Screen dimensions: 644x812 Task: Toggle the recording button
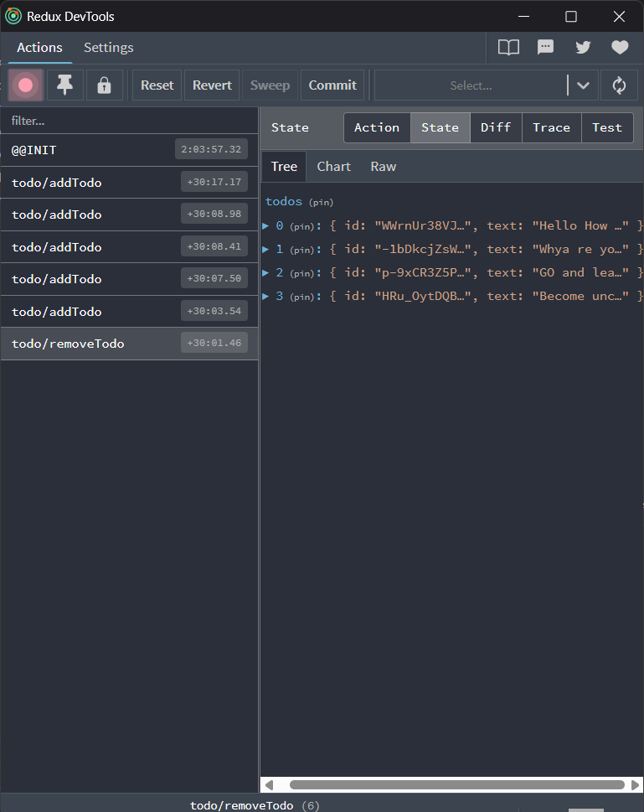point(25,85)
